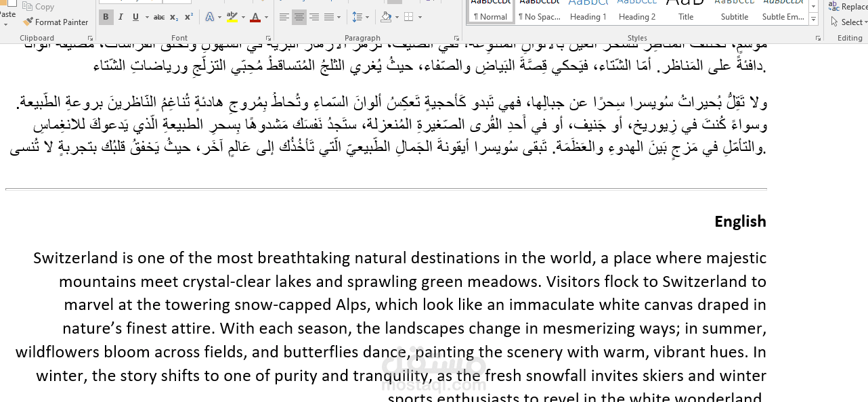The height and width of the screenshot is (402, 868).
Task: Click the Replace button
Action: pos(849,7)
